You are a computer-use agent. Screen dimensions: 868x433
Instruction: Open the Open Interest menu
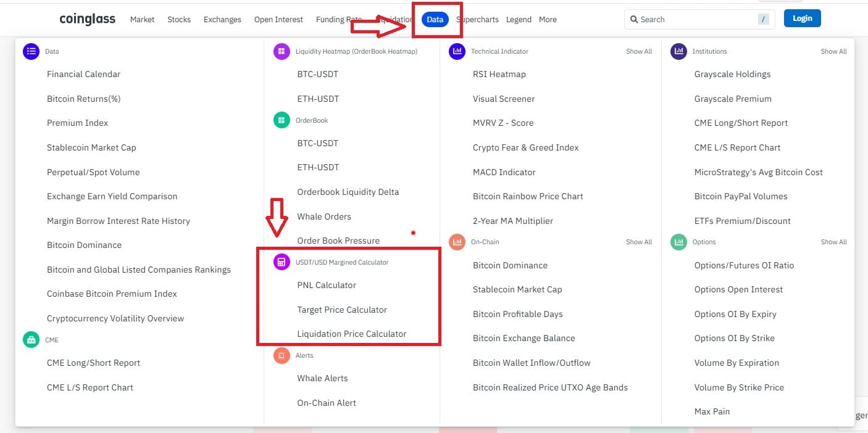pos(278,20)
